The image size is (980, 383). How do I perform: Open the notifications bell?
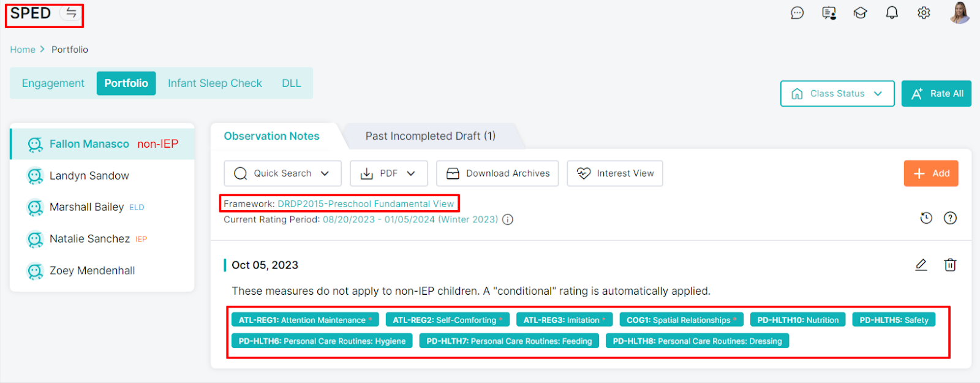point(892,13)
